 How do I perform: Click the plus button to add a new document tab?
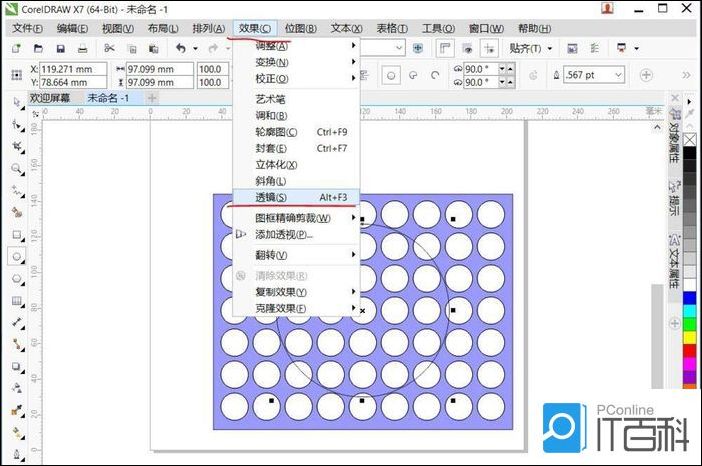[152, 98]
